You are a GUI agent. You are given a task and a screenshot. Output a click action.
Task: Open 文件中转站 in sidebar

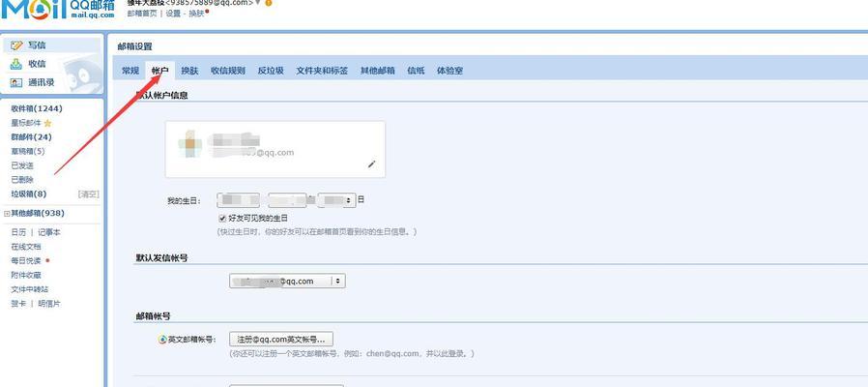(x=30, y=289)
